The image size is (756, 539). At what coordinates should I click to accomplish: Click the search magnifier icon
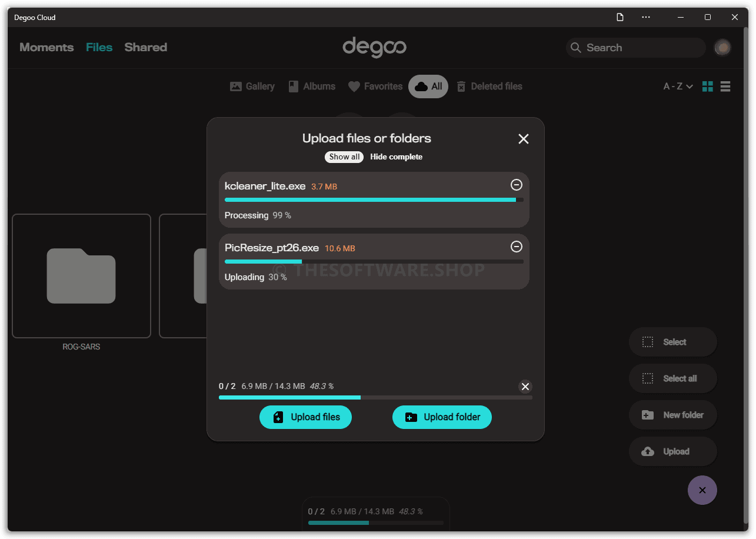[x=576, y=48]
